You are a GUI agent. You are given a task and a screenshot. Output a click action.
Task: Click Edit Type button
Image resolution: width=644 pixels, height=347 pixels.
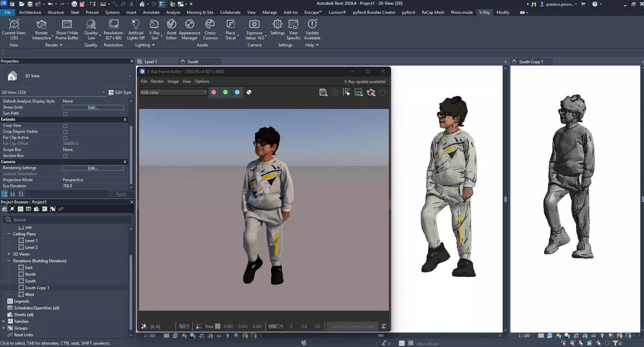[x=120, y=92]
